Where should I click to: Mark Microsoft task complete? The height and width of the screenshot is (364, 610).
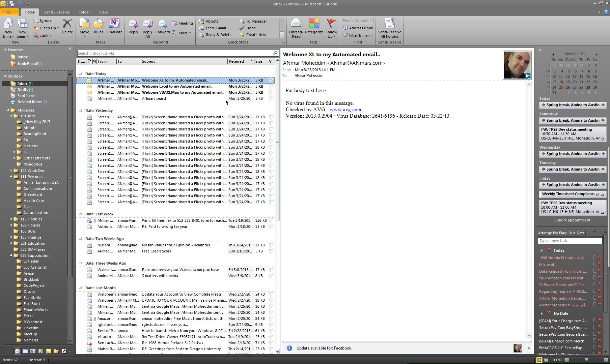[595, 265]
